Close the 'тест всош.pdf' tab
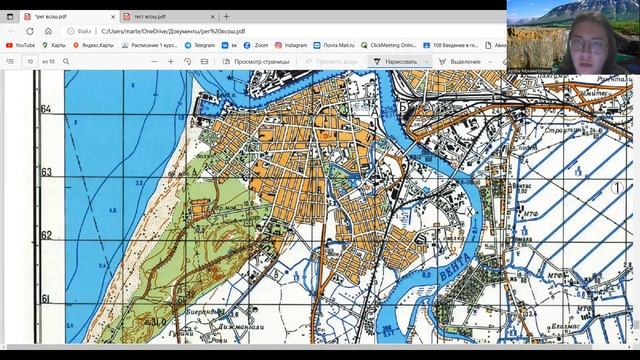The width and height of the screenshot is (640, 360). pos(213,17)
